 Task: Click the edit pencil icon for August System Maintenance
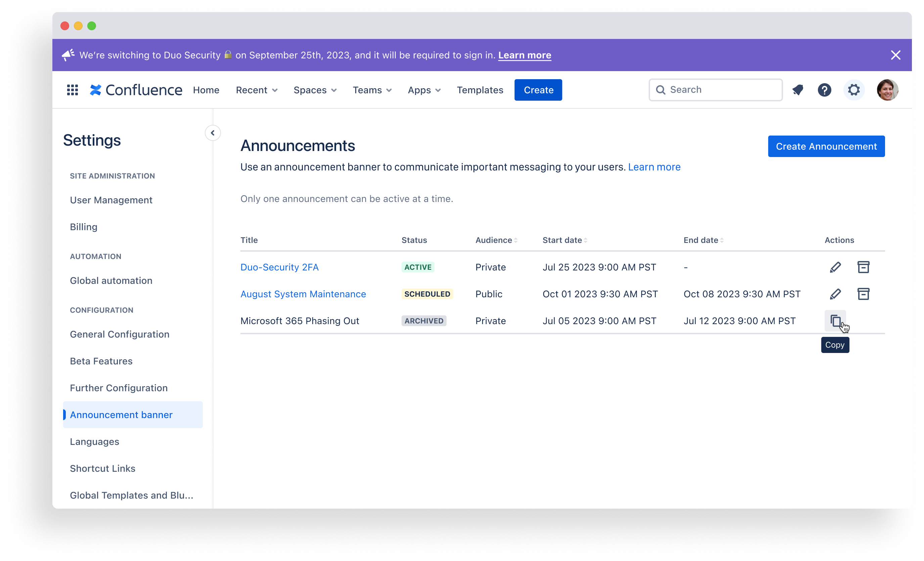tap(834, 293)
